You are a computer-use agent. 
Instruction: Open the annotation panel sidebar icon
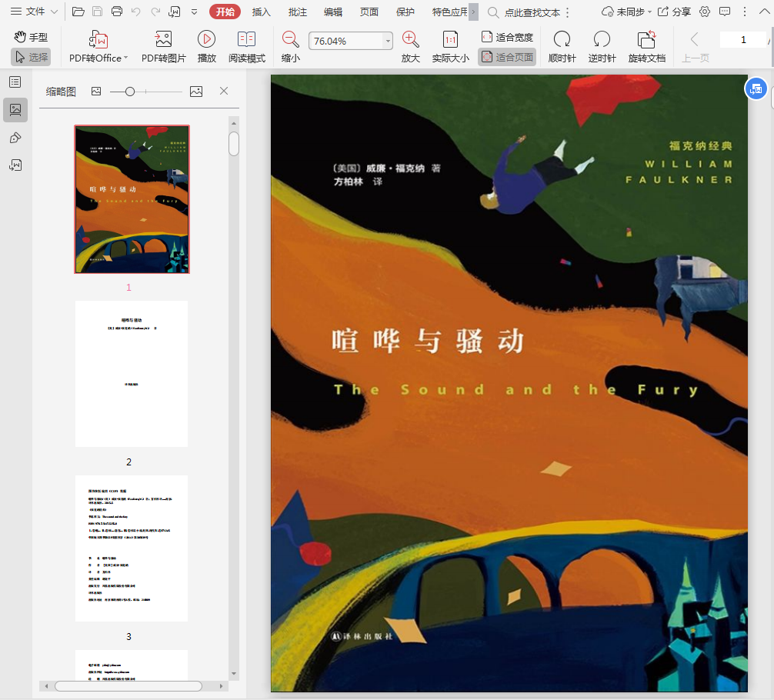click(15, 138)
